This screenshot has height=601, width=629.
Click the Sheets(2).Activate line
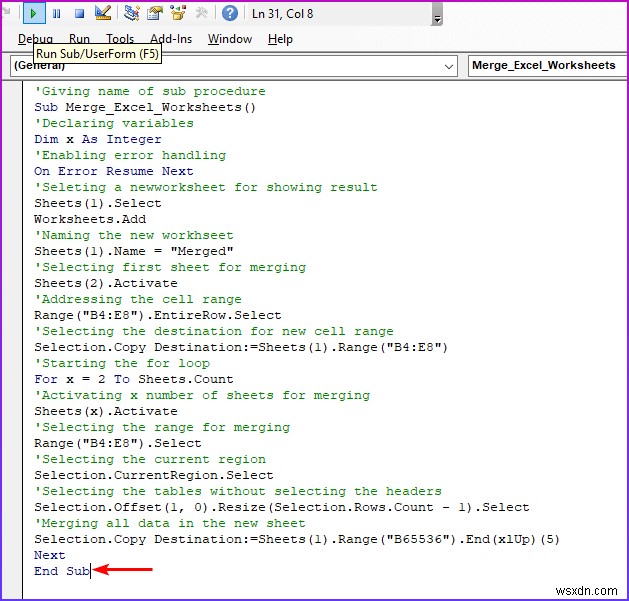pos(106,284)
